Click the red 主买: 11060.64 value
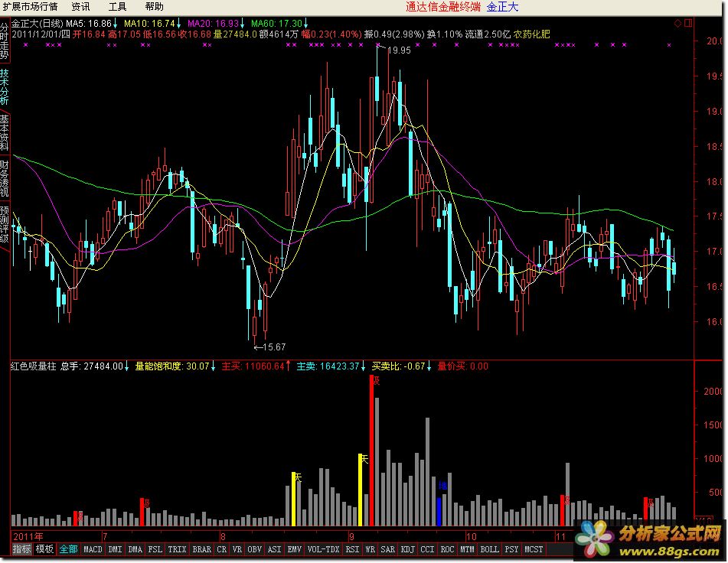 pos(253,366)
